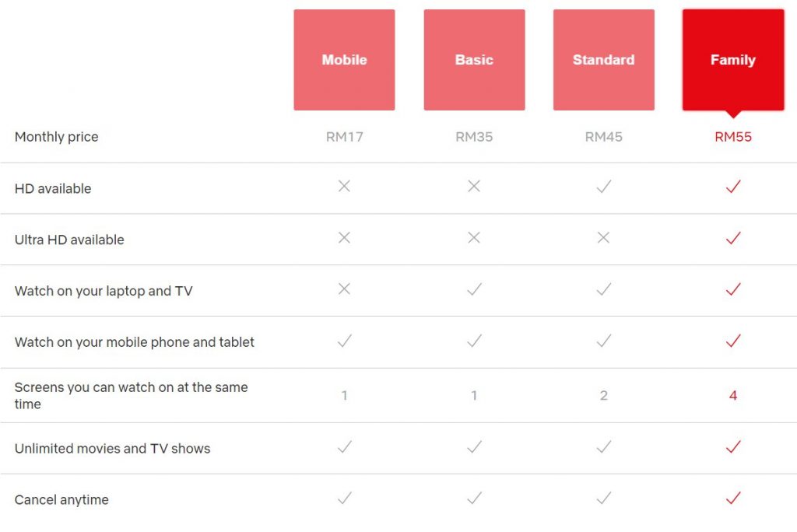
Task: Choose the Standard plan tile
Action: (604, 59)
